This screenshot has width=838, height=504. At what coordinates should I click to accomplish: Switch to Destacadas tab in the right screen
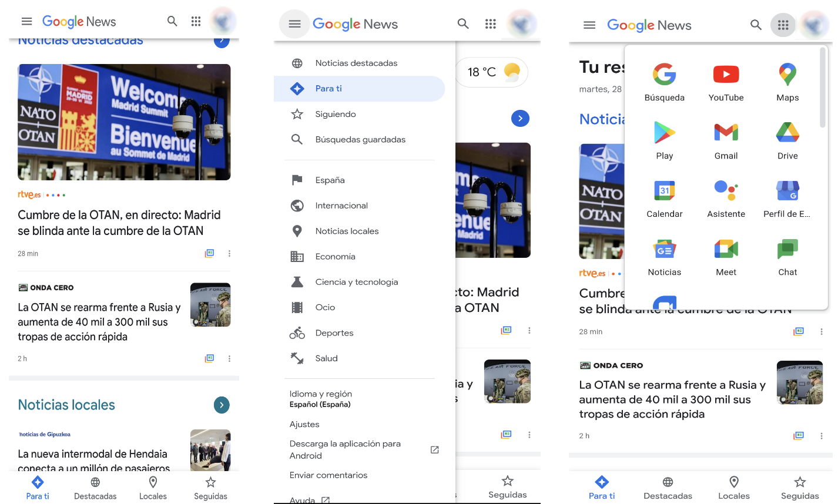(x=668, y=488)
